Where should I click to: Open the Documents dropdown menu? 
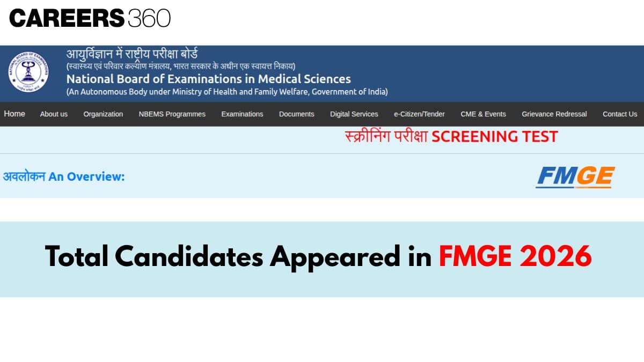tap(296, 114)
